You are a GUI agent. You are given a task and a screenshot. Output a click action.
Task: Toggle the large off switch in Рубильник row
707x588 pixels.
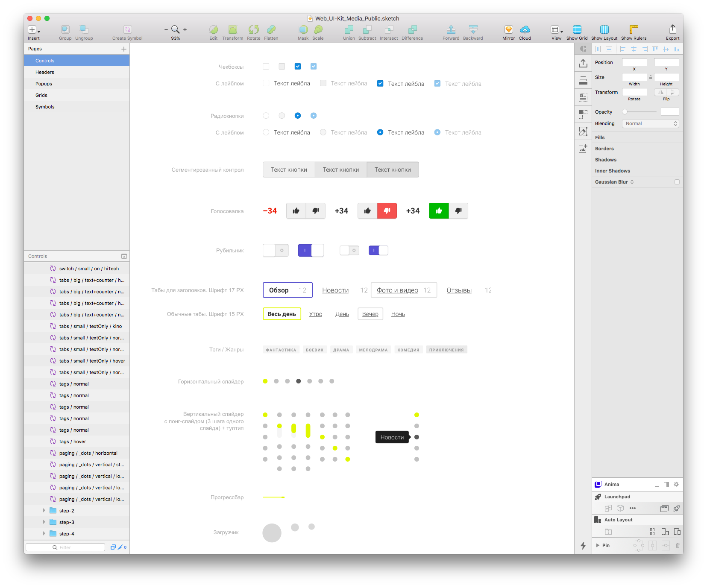pos(276,250)
